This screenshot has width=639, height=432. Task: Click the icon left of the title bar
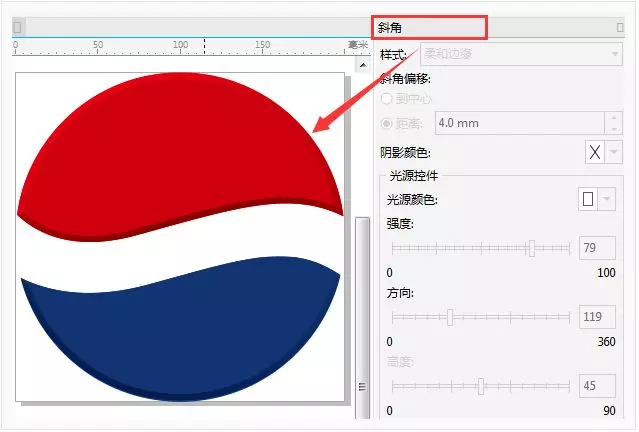(18, 27)
